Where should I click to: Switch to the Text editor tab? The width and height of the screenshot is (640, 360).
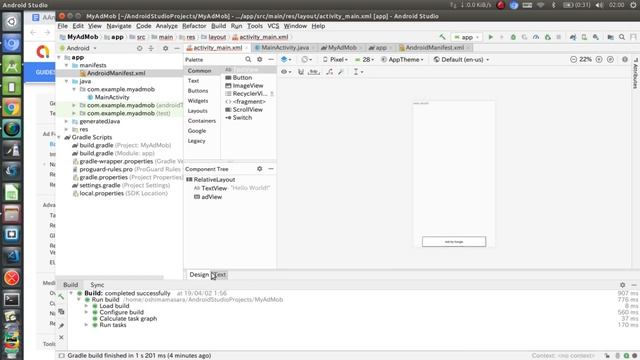pos(219,275)
